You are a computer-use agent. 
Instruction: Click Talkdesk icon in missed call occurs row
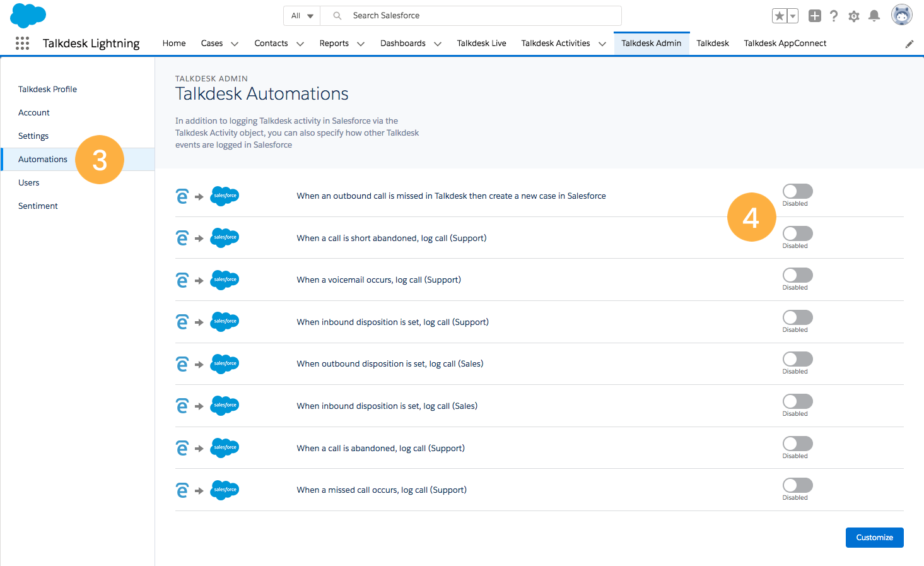182,490
